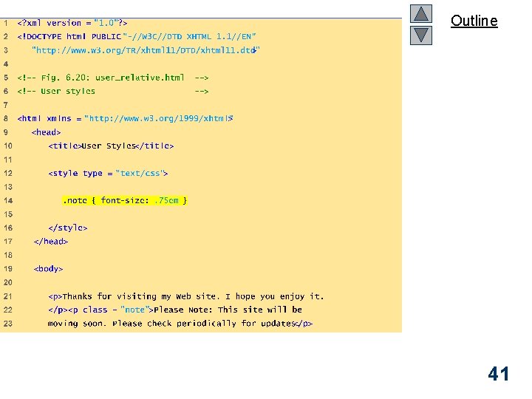This screenshot has height=399, width=532.
Task: Select the html xmlns line
Action: (125, 118)
